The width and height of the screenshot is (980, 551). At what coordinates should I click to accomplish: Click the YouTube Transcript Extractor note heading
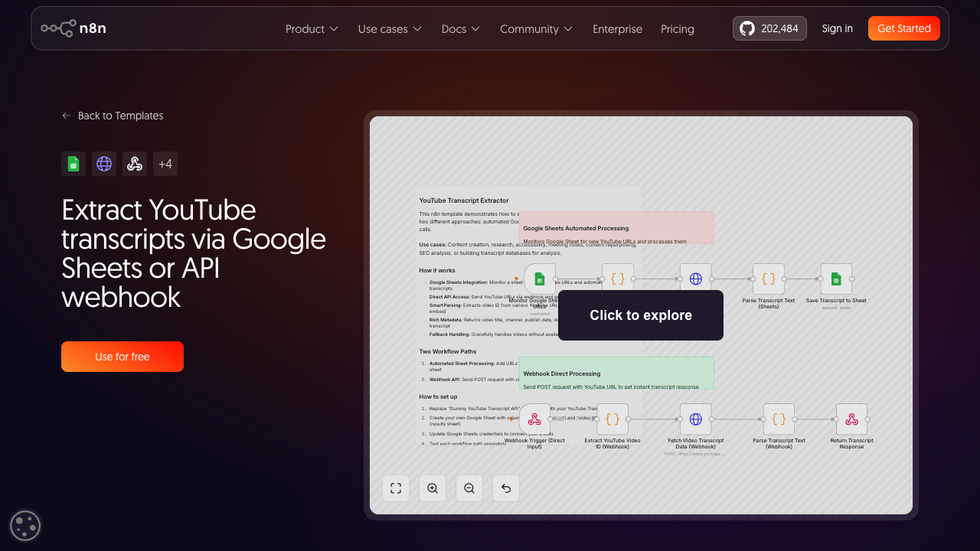click(464, 201)
